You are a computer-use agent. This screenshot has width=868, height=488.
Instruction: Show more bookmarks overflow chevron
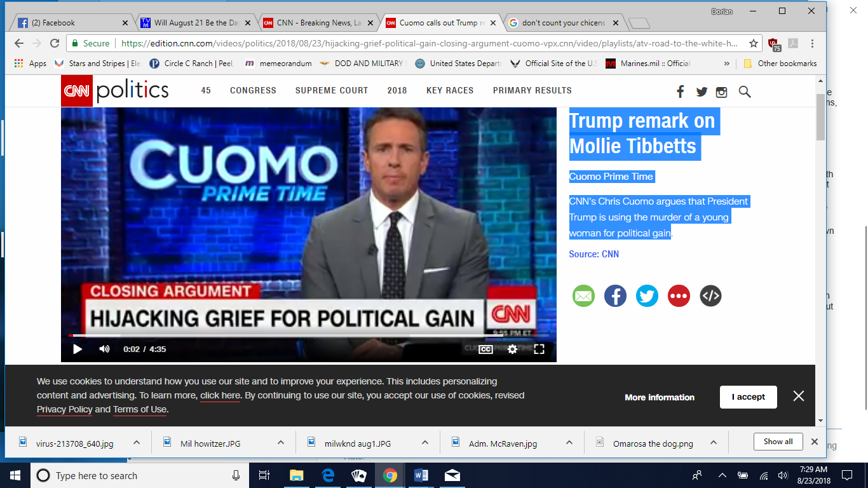point(727,64)
